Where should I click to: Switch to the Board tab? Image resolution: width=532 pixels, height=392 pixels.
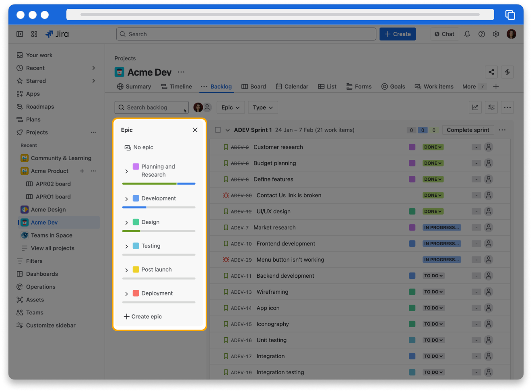pos(254,87)
